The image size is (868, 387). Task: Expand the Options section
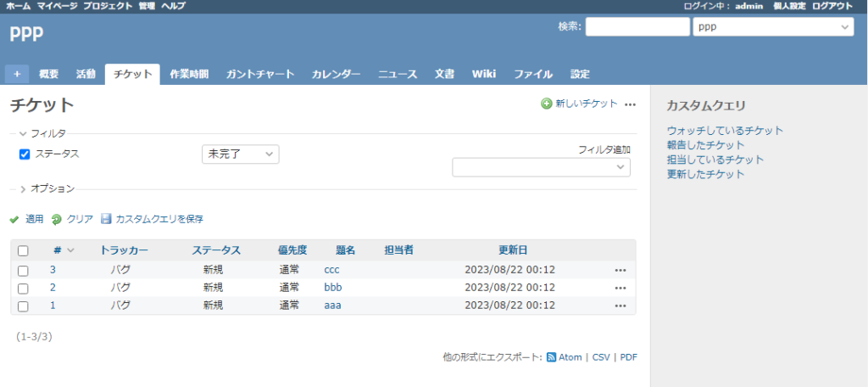tap(23, 188)
